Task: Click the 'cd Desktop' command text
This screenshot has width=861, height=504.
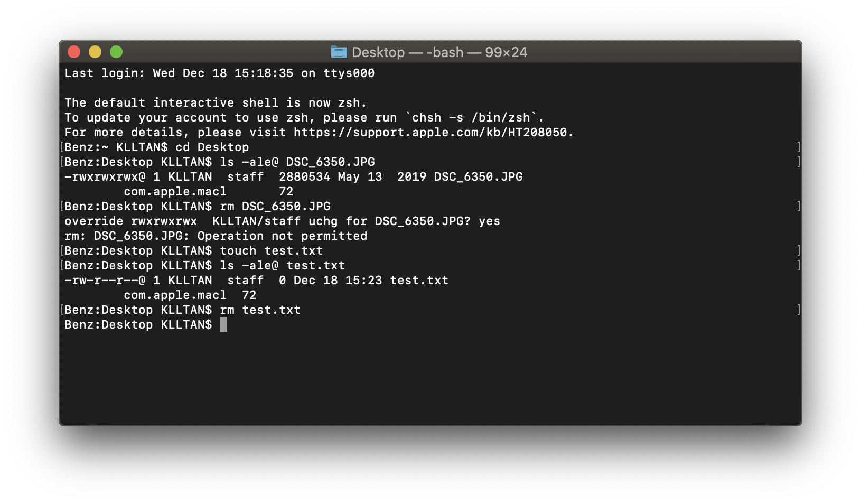Action: pyautogui.click(x=212, y=147)
